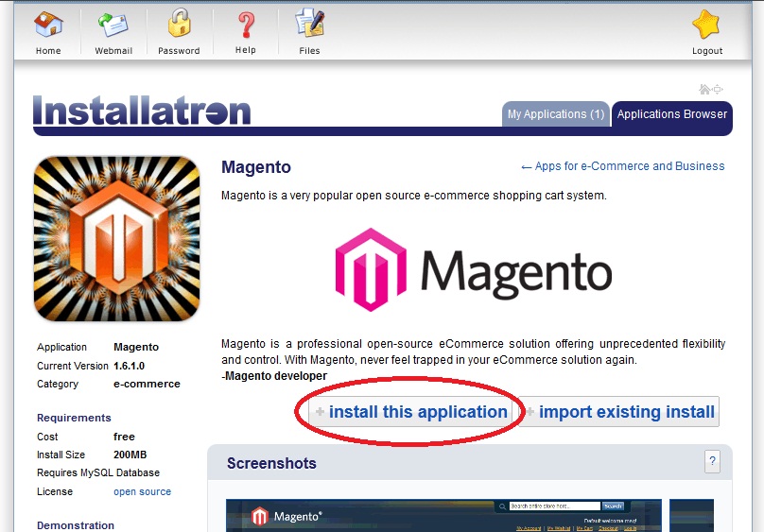Click the Magento sunburst app icon
This screenshot has width=764, height=532.
[117, 238]
